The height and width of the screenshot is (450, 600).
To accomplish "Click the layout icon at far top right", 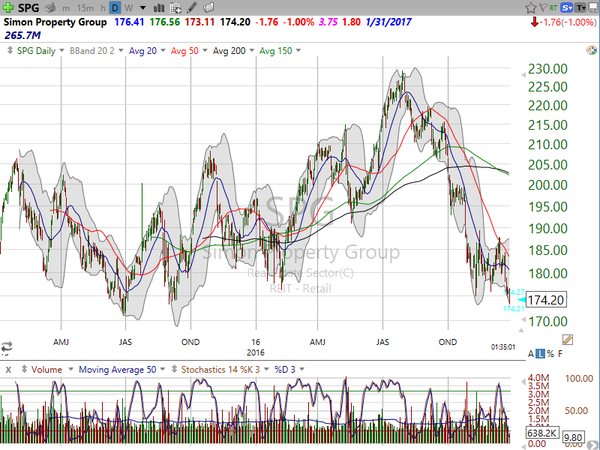I will point(593,7).
